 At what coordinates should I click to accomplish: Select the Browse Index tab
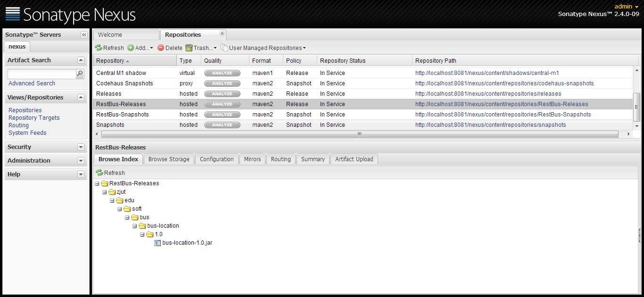(118, 159)
